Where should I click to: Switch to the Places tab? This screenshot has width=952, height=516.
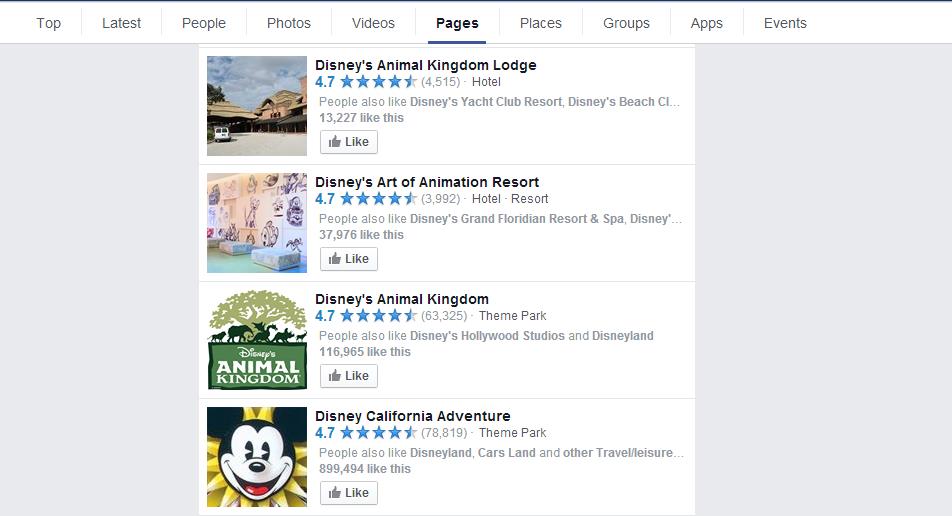(x=541, y=23)
